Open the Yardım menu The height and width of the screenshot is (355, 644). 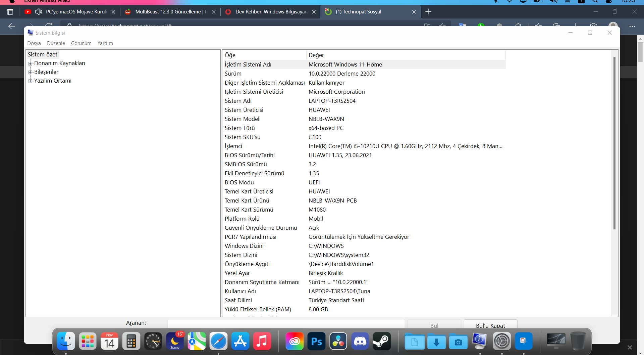(105, 43)
